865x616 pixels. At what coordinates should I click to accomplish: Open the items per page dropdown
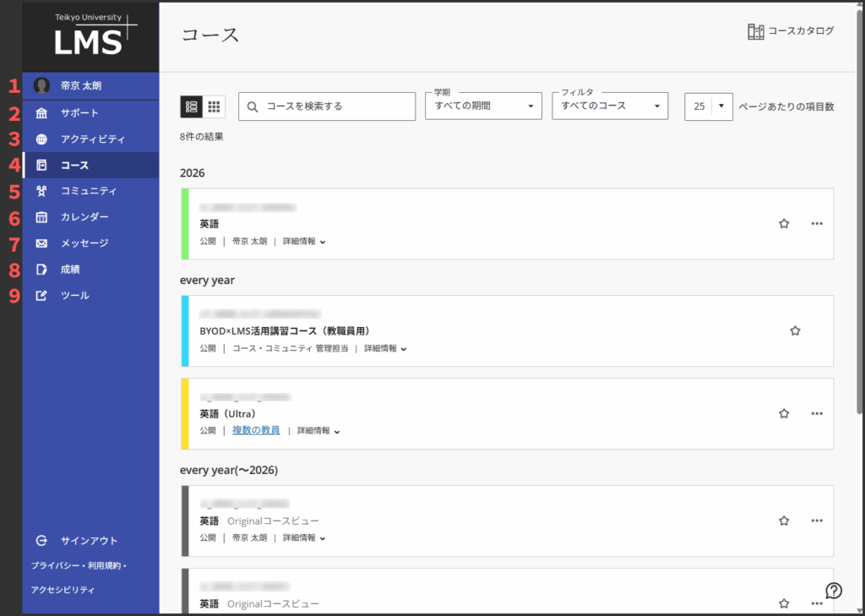click(x=708, y=106)
